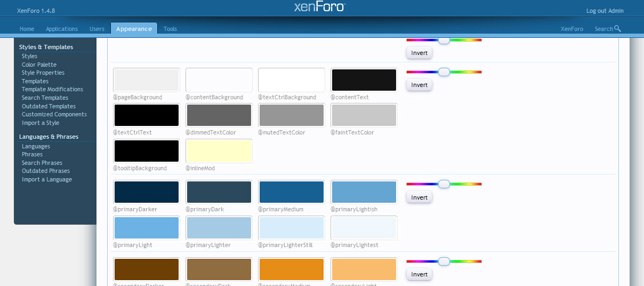Open Template Modifications sidebar link
This screenshot has height=286, width=644.
click(52, 89)
